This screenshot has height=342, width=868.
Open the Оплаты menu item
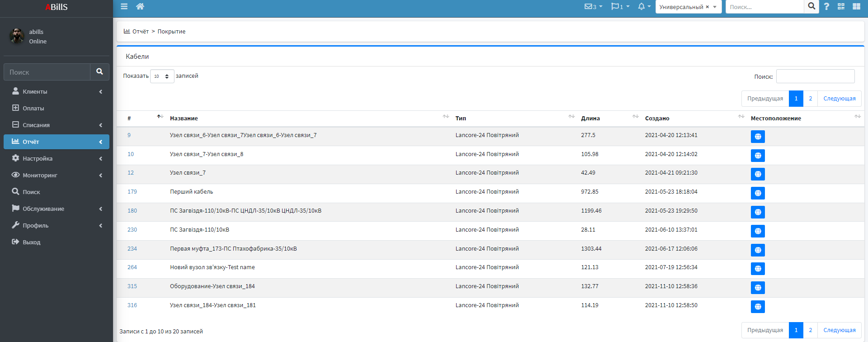tap(33, 108)
